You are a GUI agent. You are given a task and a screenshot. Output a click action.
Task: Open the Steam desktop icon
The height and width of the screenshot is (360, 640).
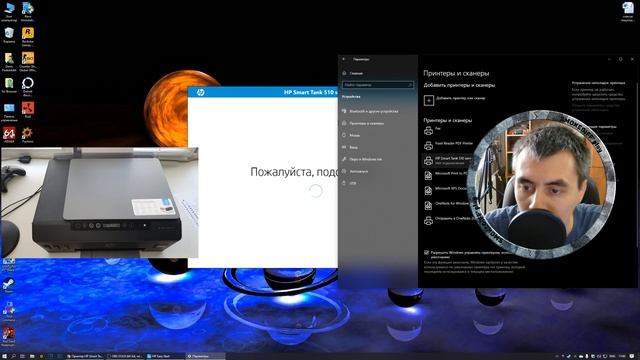coord(9,286)
